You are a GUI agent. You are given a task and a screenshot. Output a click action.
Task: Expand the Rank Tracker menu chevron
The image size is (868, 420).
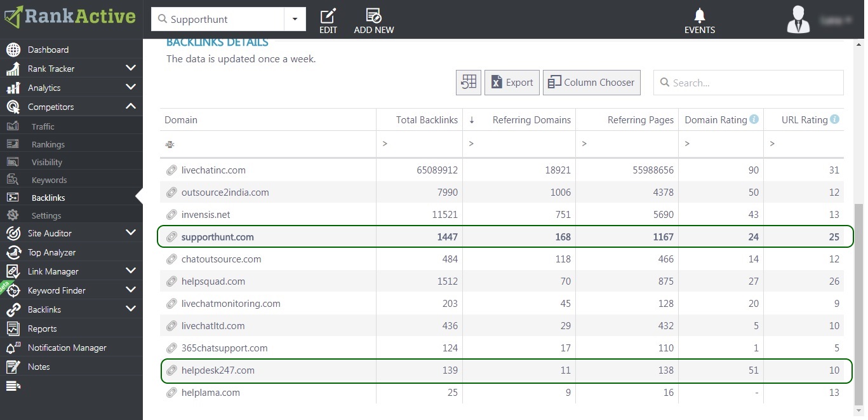coord(131,68)
